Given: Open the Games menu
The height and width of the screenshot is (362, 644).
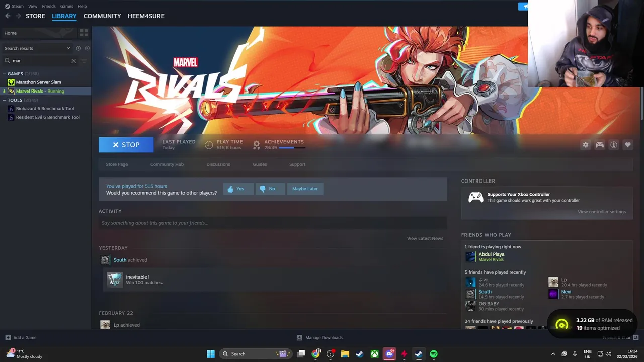Looking at the screenshot, I should (66, 6).
